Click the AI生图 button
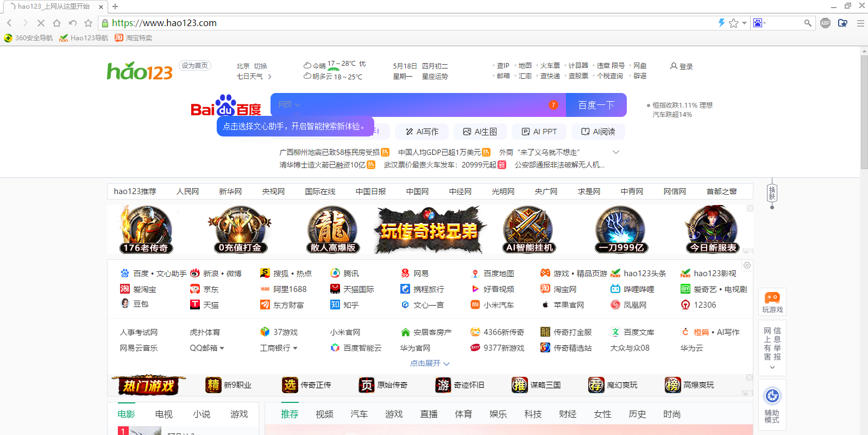 click(x=480, y=132)
